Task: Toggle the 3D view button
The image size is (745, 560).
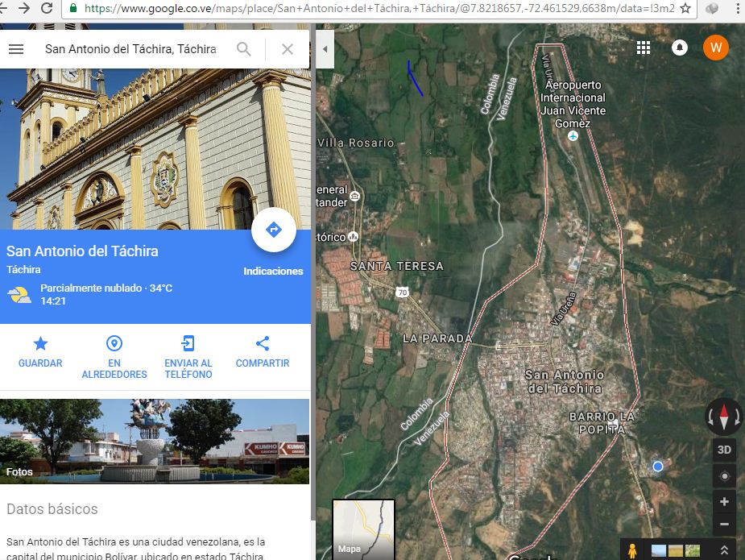Action: 724,450
